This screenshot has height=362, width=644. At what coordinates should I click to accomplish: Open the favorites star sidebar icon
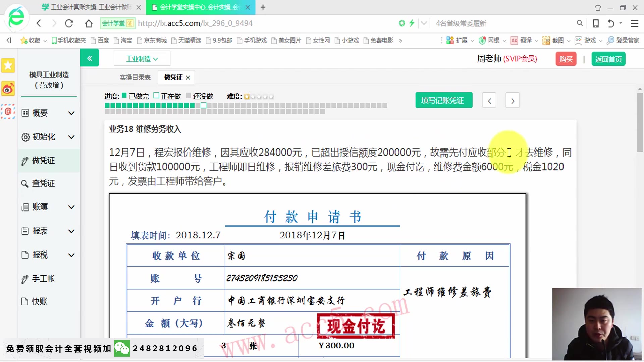tap(8, 65)
